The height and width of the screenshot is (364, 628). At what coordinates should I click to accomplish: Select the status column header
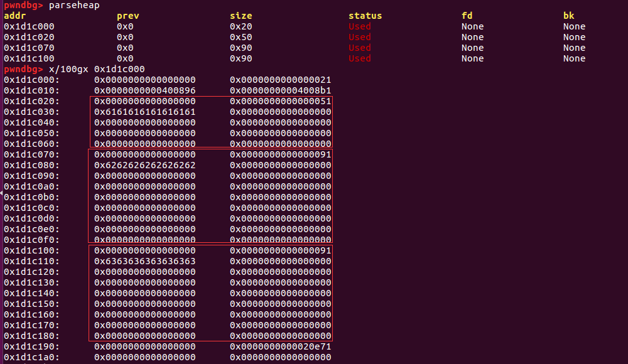[365, 15]
